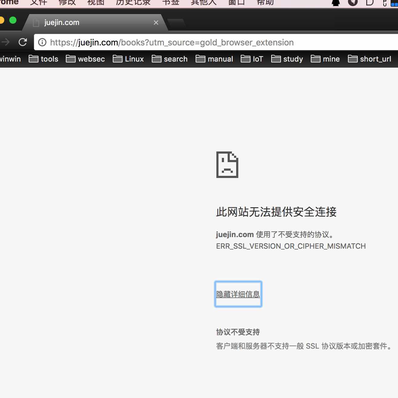Open the search bookmark folder

click(x=170, y=59)
